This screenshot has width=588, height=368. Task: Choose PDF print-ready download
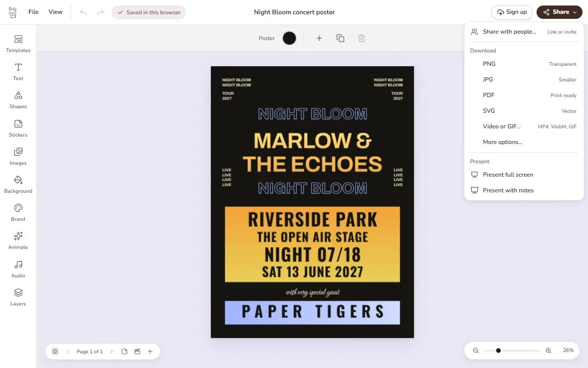click(524, 95)
